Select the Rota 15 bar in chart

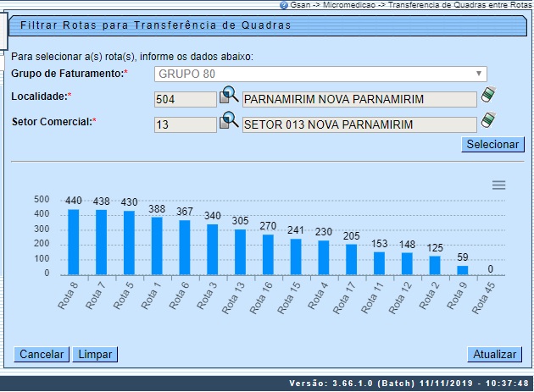tap(296, 257)
